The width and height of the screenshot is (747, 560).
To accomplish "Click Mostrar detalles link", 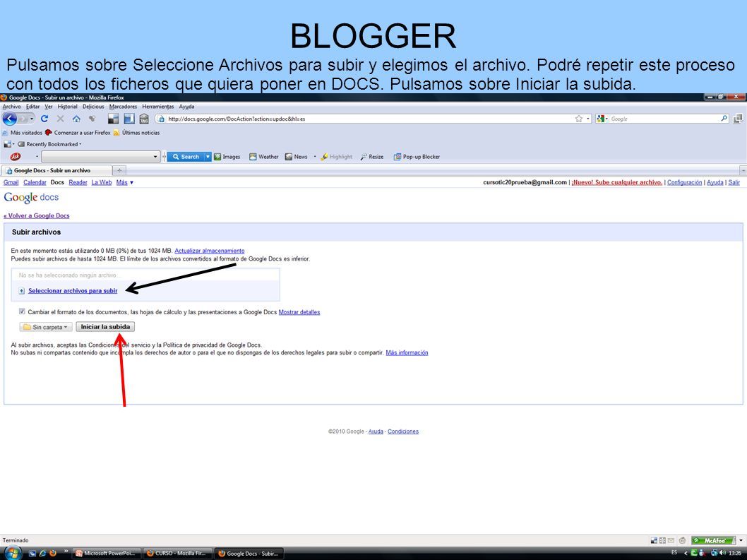I will (299, 312).
